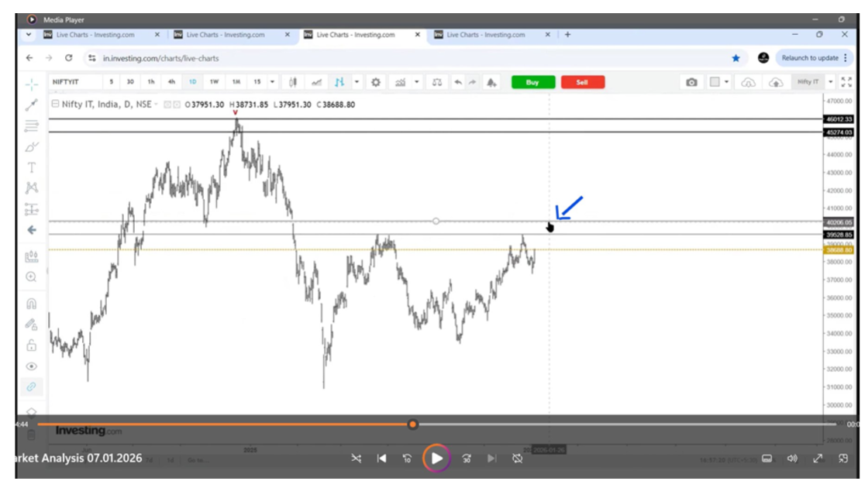Click the zoom in magnifier tool
The height and width of the screenshot is (488, 868).
click(31, 277)
